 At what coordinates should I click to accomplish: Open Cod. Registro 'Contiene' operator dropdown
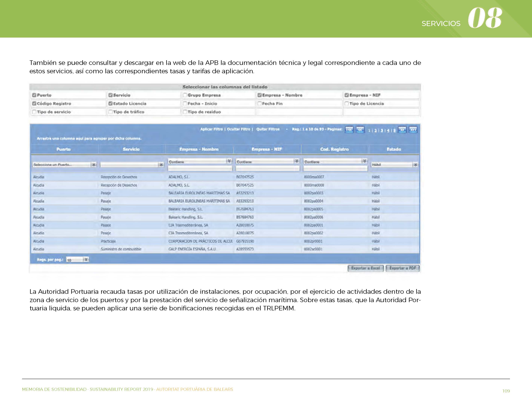[x=335, y=161]
